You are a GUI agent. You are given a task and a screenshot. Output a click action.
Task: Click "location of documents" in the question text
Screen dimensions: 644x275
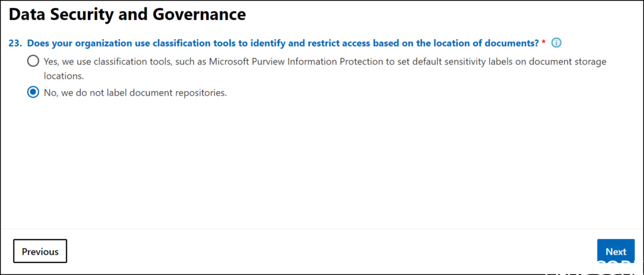(488, 43)
